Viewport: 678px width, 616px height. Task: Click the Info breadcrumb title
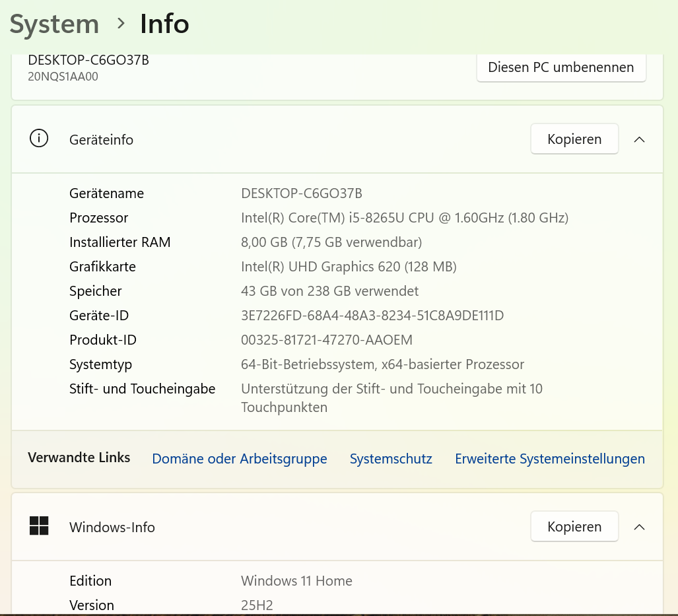[164, 24]
